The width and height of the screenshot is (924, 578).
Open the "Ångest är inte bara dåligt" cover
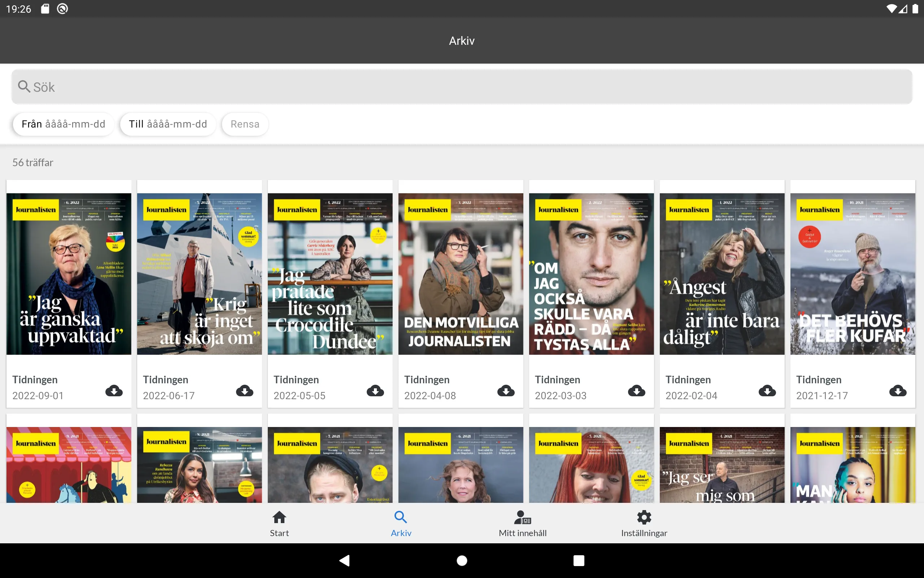point(722,274)
